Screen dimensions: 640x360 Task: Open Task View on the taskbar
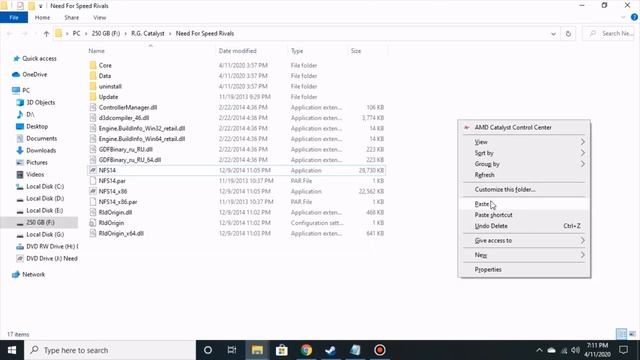coord(232,350)
